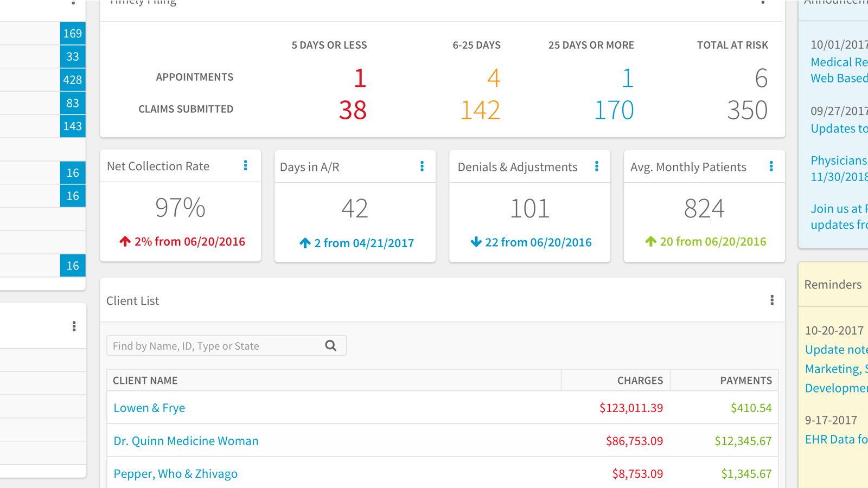The image size is (868, 488).
Task: Open Net Collection Rate options menu
Action: 246,166
